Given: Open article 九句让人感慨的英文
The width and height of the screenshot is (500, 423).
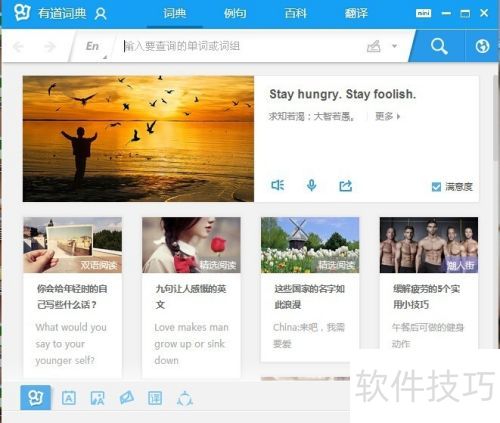Looking at the screenshot, I should (x=191, y=297).
